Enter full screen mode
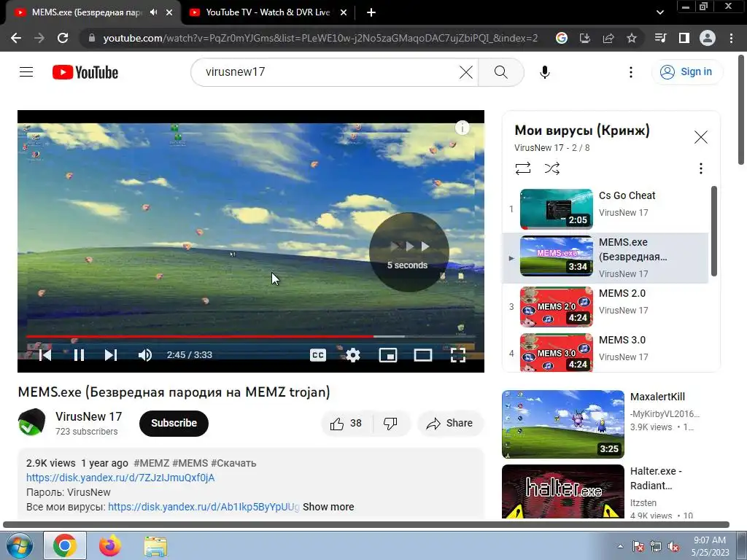 [458, 355]
